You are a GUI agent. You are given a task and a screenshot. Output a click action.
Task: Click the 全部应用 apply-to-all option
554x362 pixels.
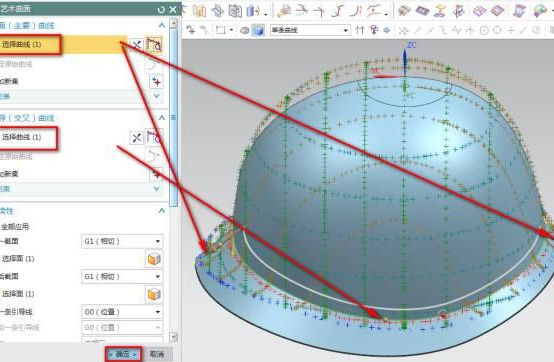point(14,227)
